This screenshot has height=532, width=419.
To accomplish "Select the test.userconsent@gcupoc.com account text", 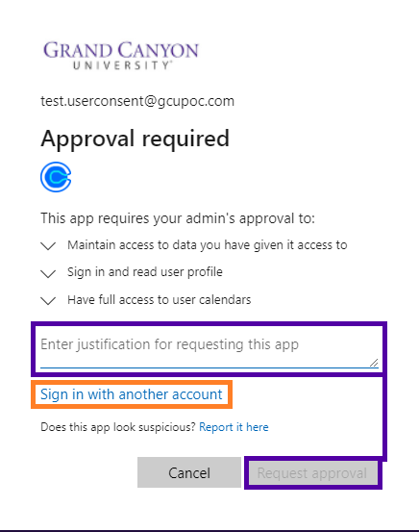I will [x=137, y=101].
